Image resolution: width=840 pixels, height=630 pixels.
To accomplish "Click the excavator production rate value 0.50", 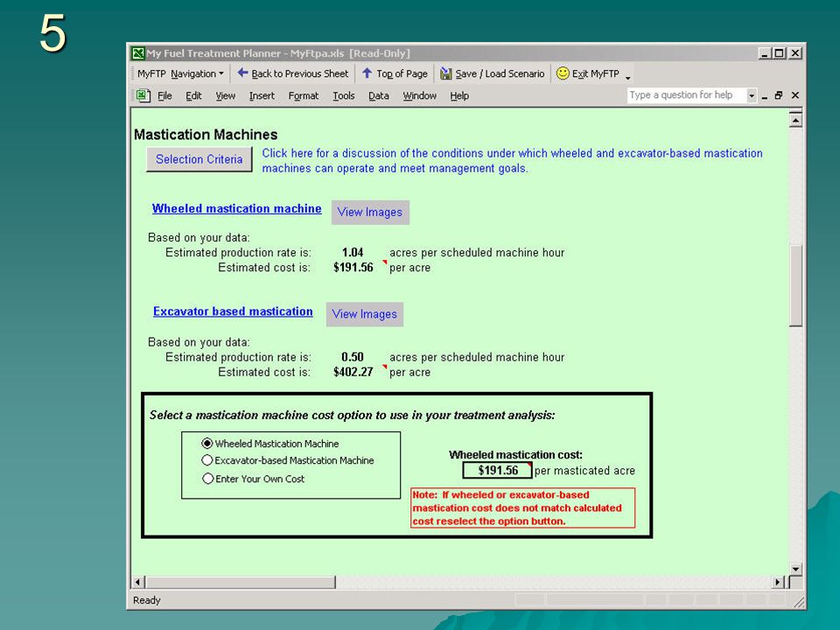I will pos(353,357).
